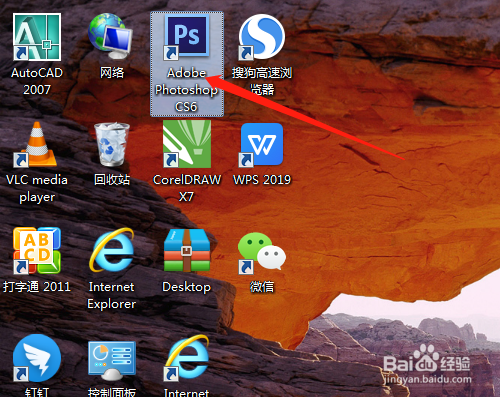The height and width of the screenshot is (397, 500).
Task: Click the '微信' label text
Action: coord(262,287)
